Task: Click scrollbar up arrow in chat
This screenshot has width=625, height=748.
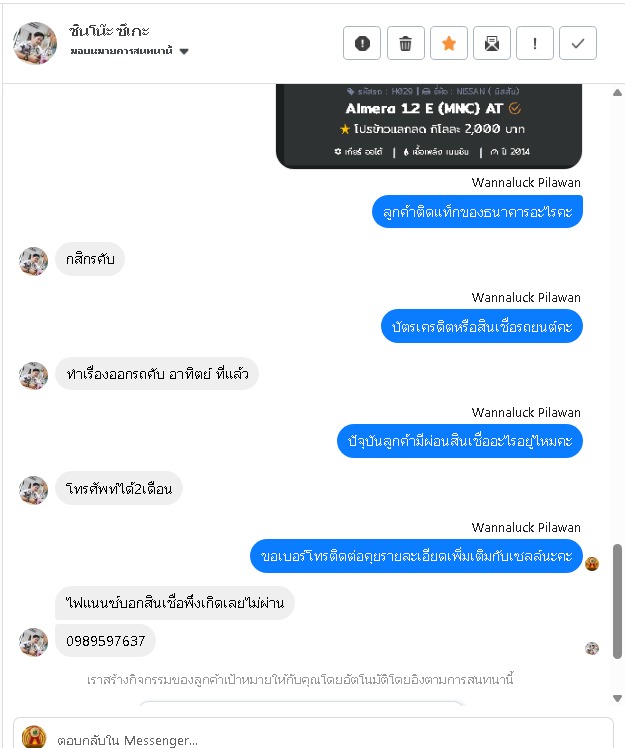Action: pyautogui.click(x=617, y=93)
